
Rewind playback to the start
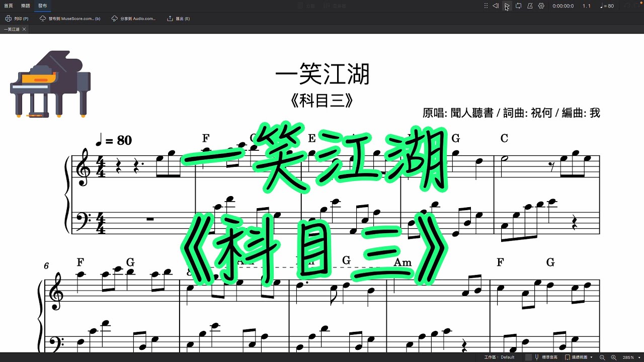[496, 6]
